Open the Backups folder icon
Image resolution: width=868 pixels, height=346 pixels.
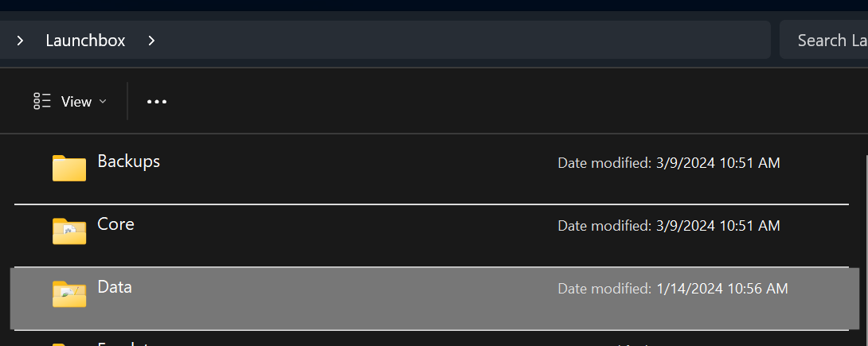(x=69, y=168)
